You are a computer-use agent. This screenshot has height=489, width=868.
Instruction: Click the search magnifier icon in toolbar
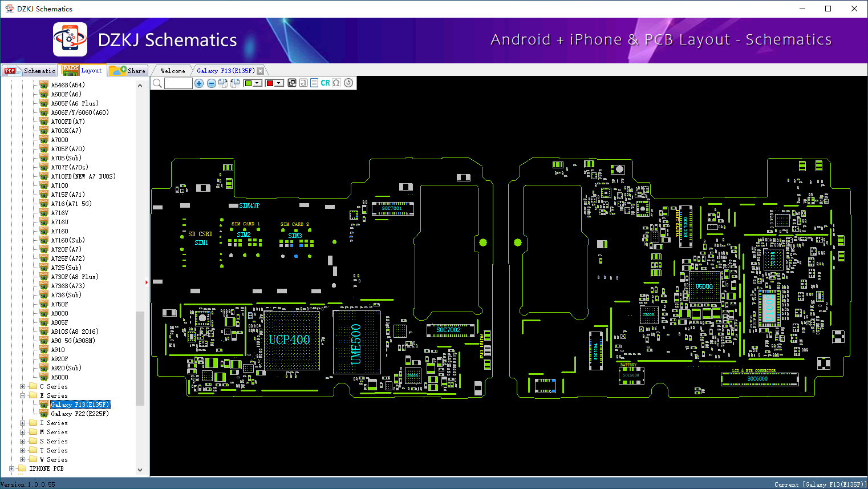click(157, 83)
